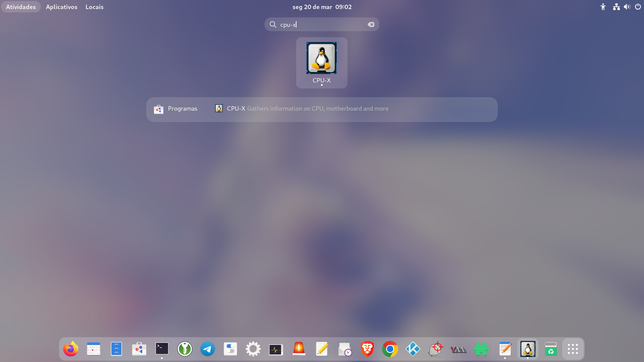Launch CPU-X from the search result tile
The image size is (644, 362).
(x=322, y=63)
